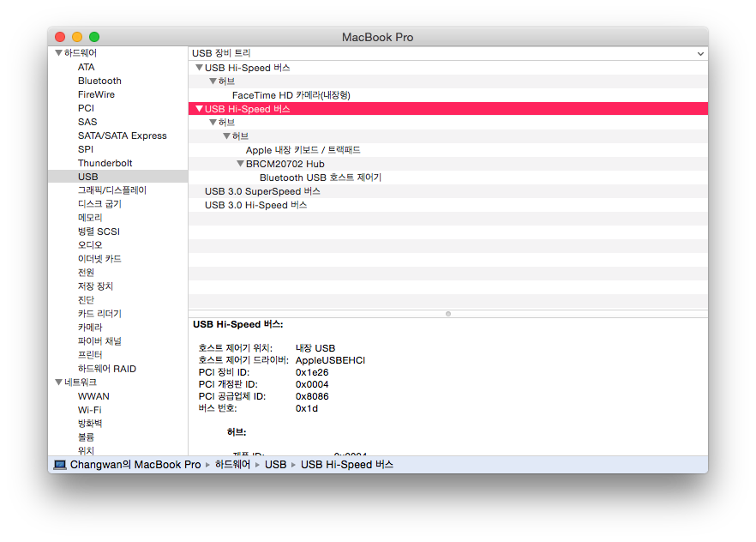Image resolution: width=756 pixels, height=542 pixels.
Task: Select Bluetooth USB 호스트 제어기 row
Action: [x=321, y=178]
